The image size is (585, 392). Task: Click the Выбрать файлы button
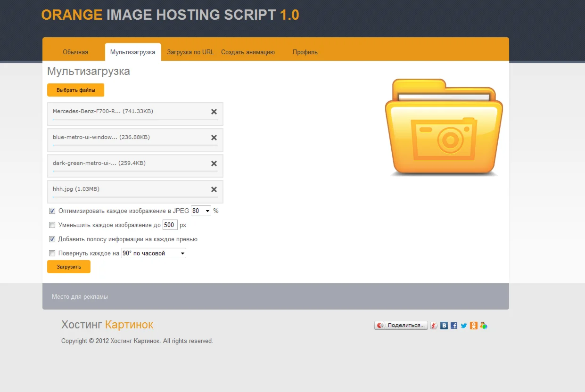[75, 90]
